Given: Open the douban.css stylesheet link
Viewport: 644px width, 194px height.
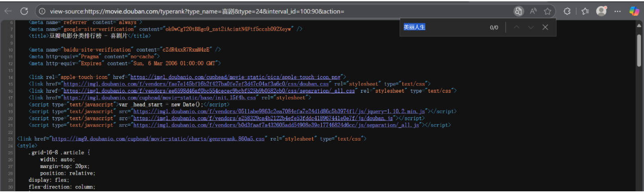Looking at the screenshot, I should (x=196, y=84).
